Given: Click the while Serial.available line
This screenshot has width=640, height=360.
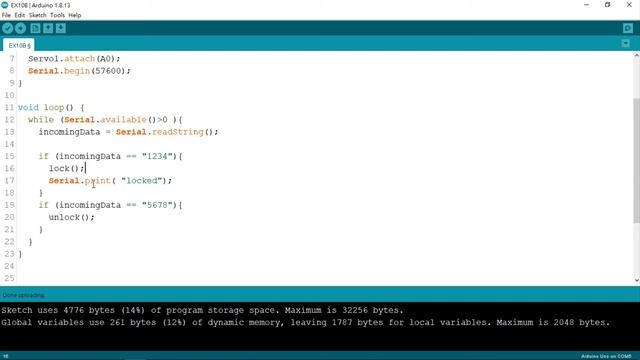Looking at the screenshot, I should point(105,120).
